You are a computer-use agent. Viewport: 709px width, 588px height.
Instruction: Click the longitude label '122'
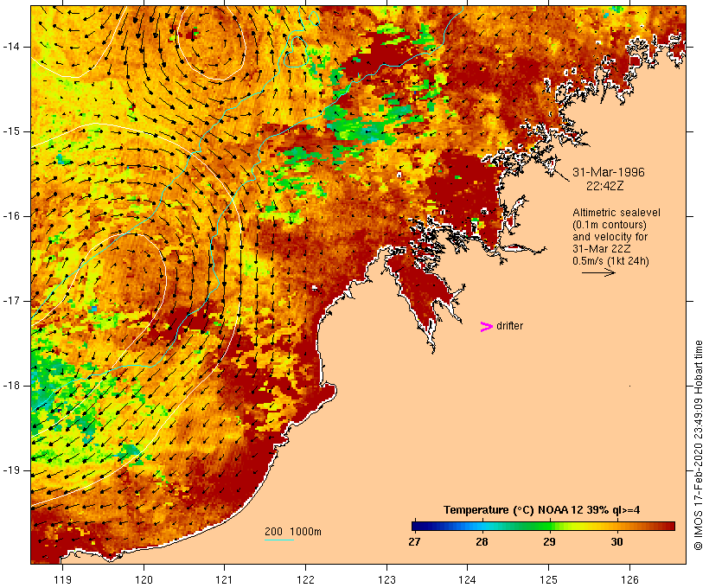[306, 579]
